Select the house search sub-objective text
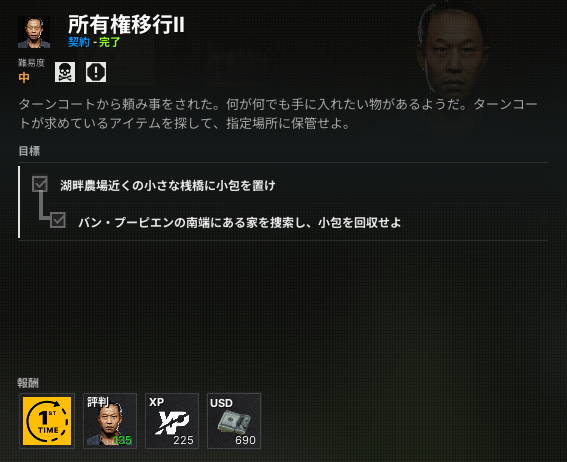The image size is (567, 462). (240, 222)
